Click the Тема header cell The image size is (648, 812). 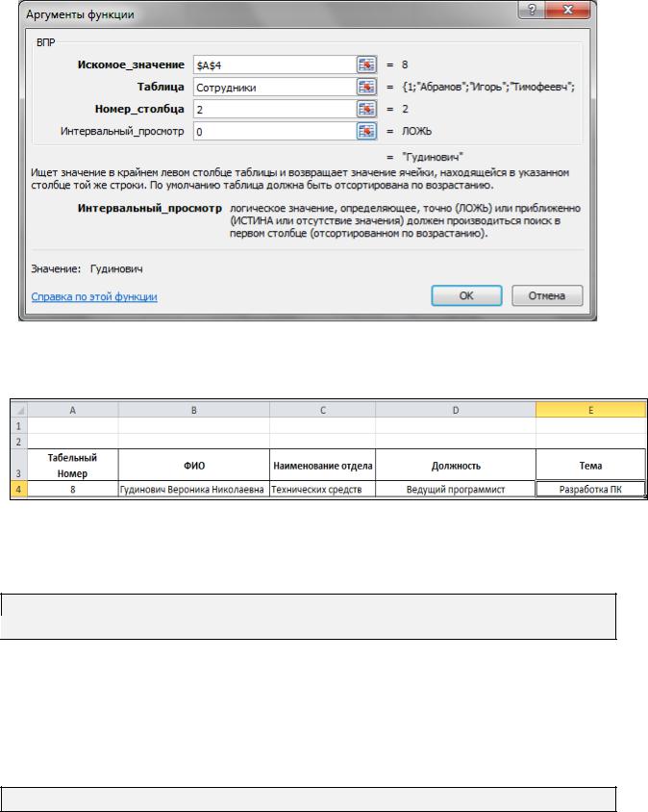590,465
